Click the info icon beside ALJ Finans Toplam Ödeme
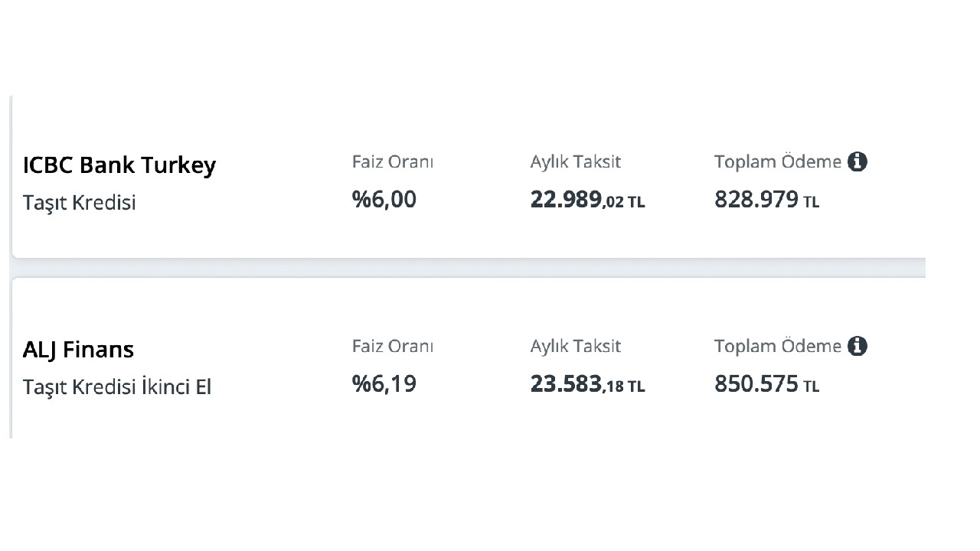The image size is (980, 551). point(857,346)
